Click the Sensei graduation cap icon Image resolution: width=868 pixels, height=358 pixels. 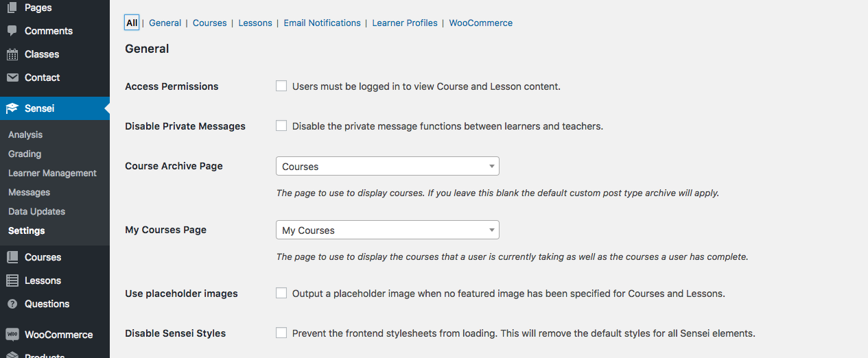tap(12, 108)
